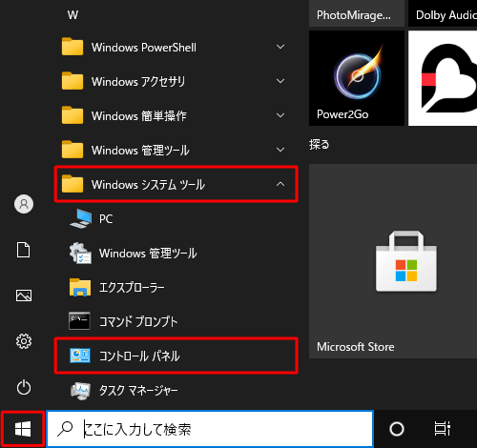
Task: Click the Windows システム ツール folder icon
Action: click(73, 183)
